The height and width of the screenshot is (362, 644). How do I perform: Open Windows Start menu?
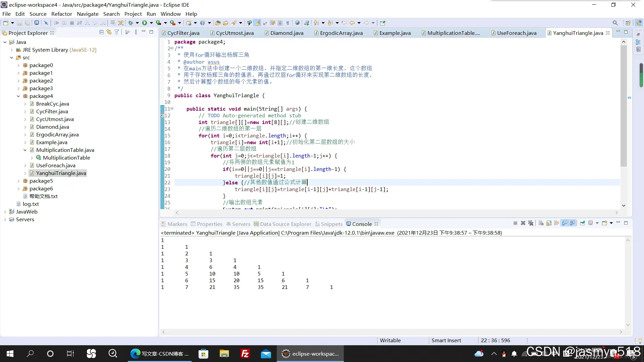10,354
